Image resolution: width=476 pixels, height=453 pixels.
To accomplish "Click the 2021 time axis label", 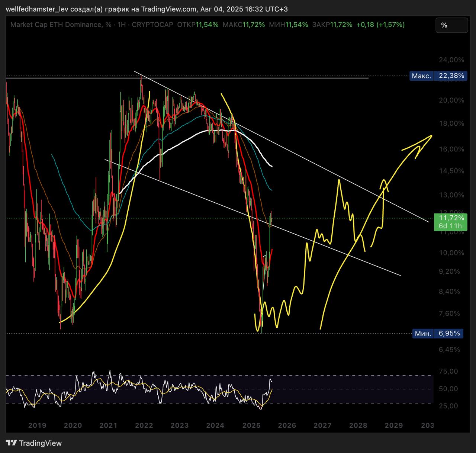I will (x=108, y=425).
